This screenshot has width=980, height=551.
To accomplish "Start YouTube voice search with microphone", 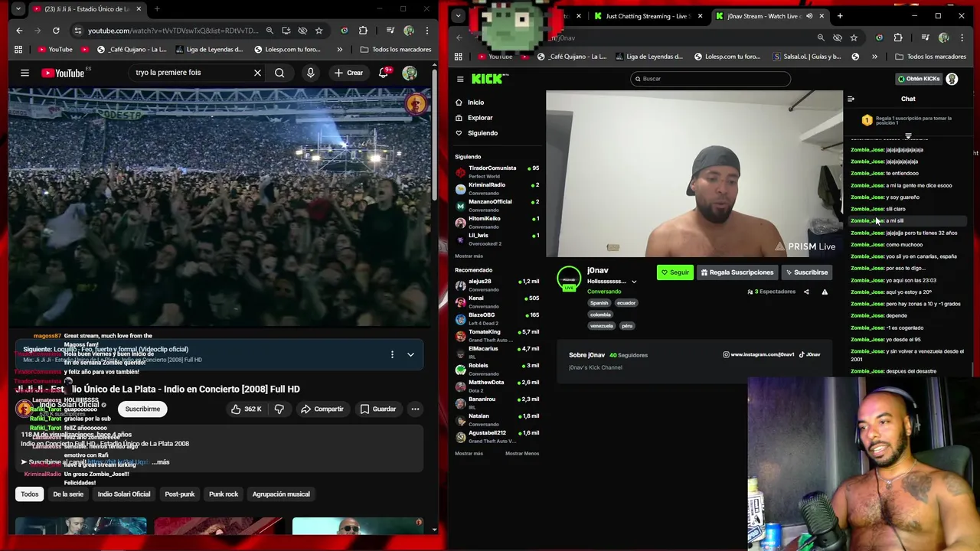I will click(310, 73).
